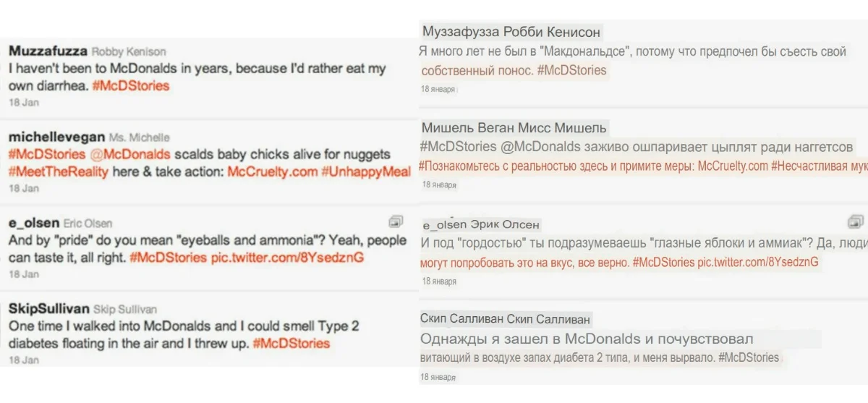
Task: Open McCruelty.com link in English tweet
Action: [x=272, y=172]
